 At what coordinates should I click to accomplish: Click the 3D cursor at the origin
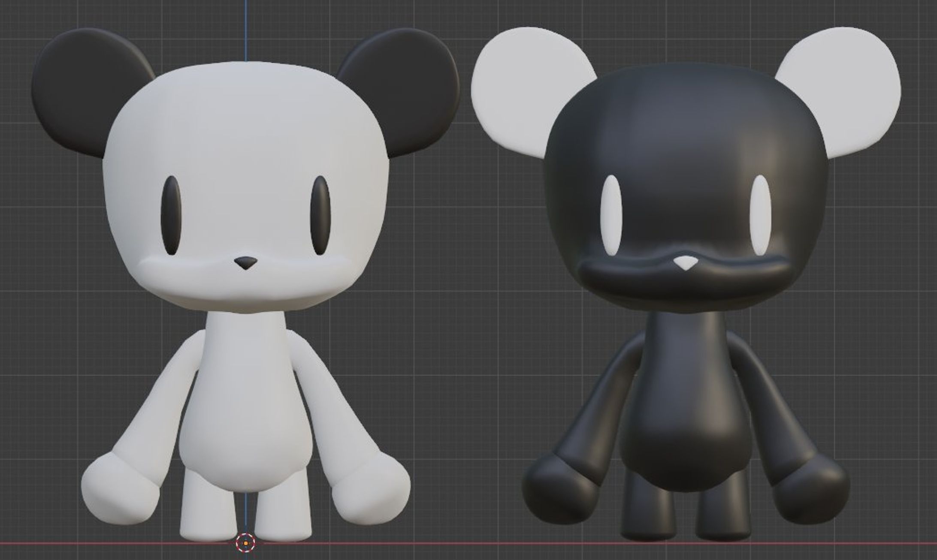click(246, 543)
